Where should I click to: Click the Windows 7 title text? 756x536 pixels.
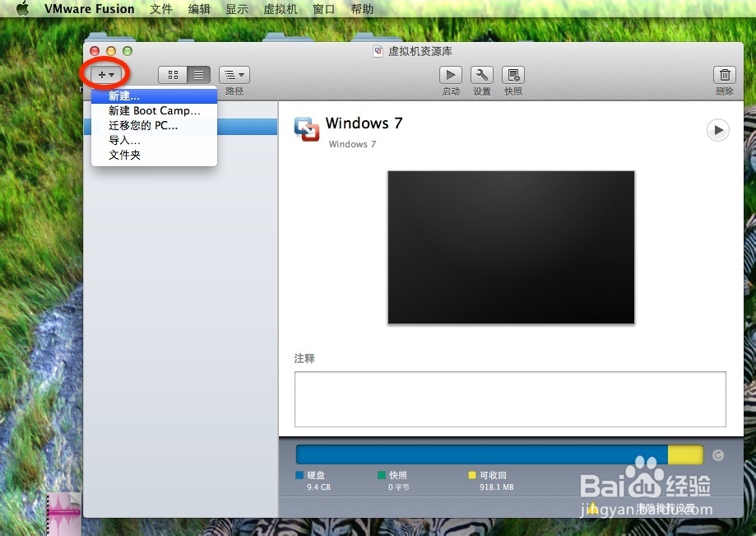tap(364, 123)
